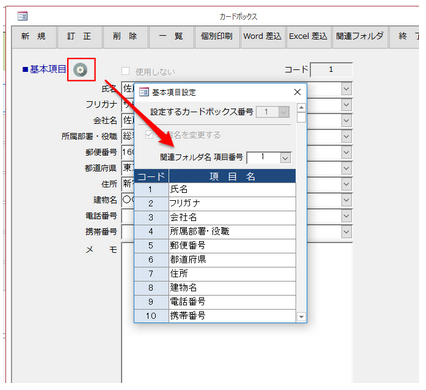The image size is (426, 390).
Task: Click code cell 5 in the item list
Action: click(x=151, y=246)
